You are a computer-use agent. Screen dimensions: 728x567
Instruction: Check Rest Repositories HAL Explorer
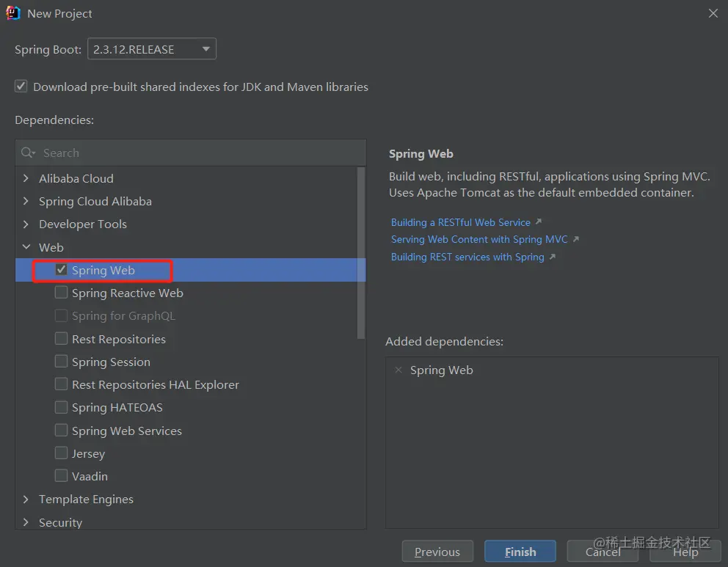tap(62, 384)
